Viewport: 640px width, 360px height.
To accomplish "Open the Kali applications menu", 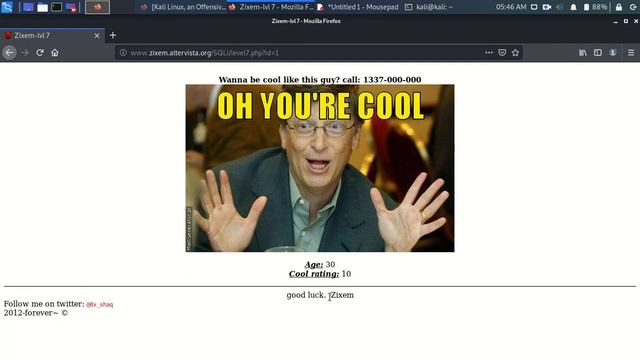I will 7,7.
